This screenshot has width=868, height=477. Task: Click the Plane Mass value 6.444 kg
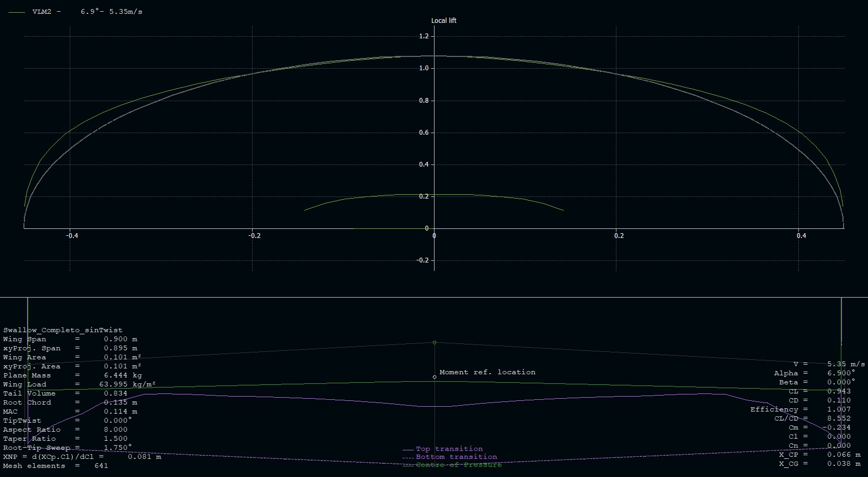[x=122, y=375]
